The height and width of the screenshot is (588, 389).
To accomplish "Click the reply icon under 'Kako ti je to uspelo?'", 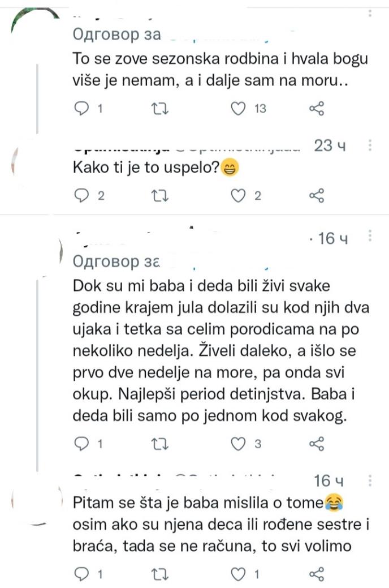I will coord(81,195).
